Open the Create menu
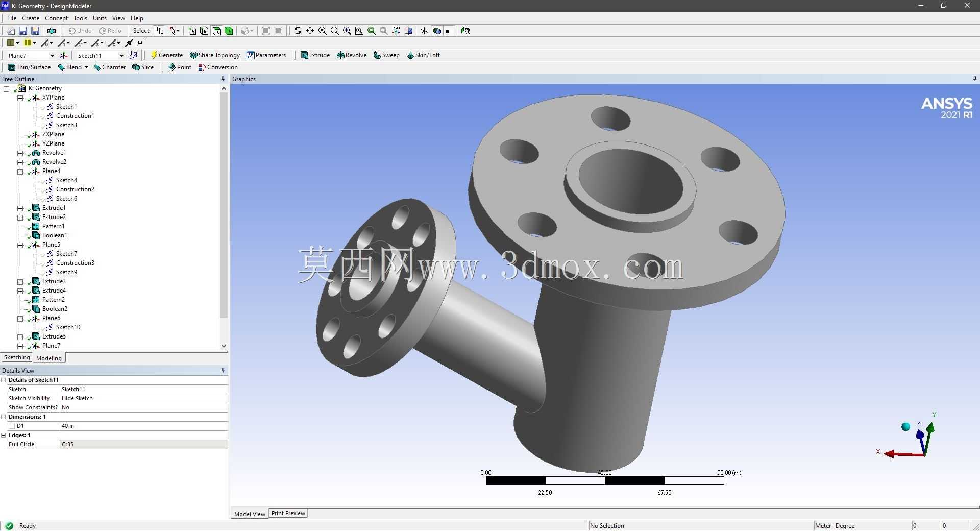980x531 pixels. pyautogui.click(x=31, y=18)
